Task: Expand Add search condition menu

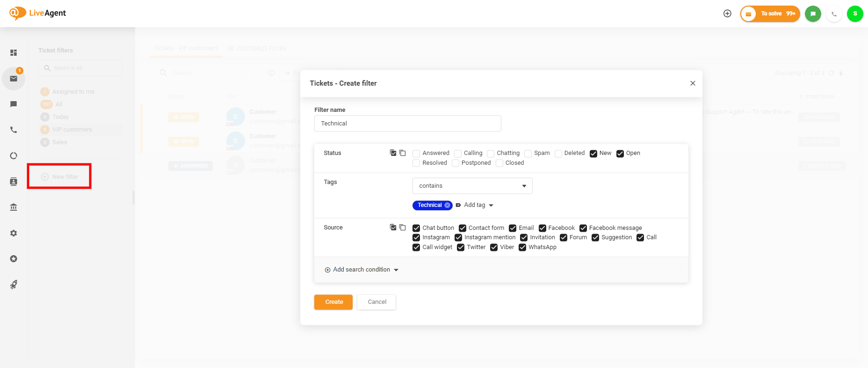Action: pyautogui.click(x=362, y=270)
